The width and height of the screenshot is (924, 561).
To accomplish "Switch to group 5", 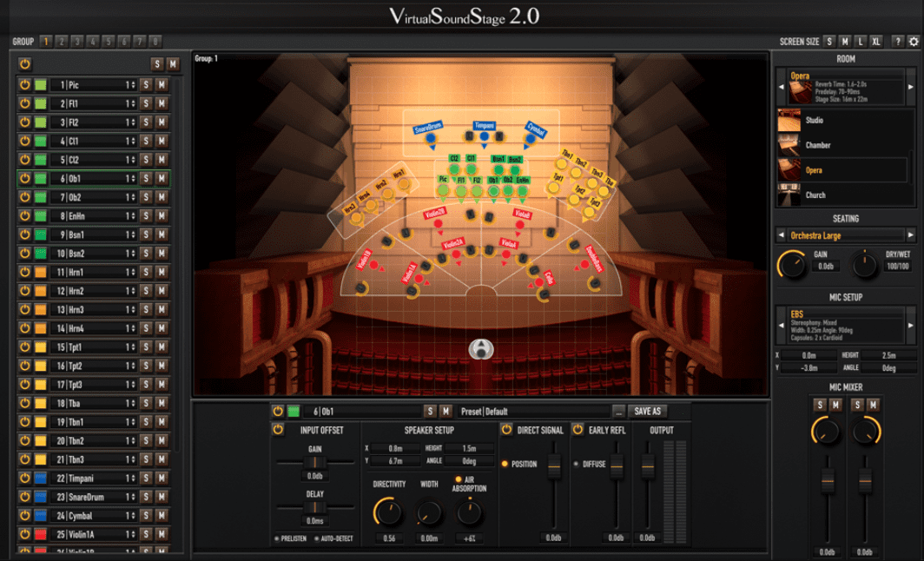I will point(108,42).
